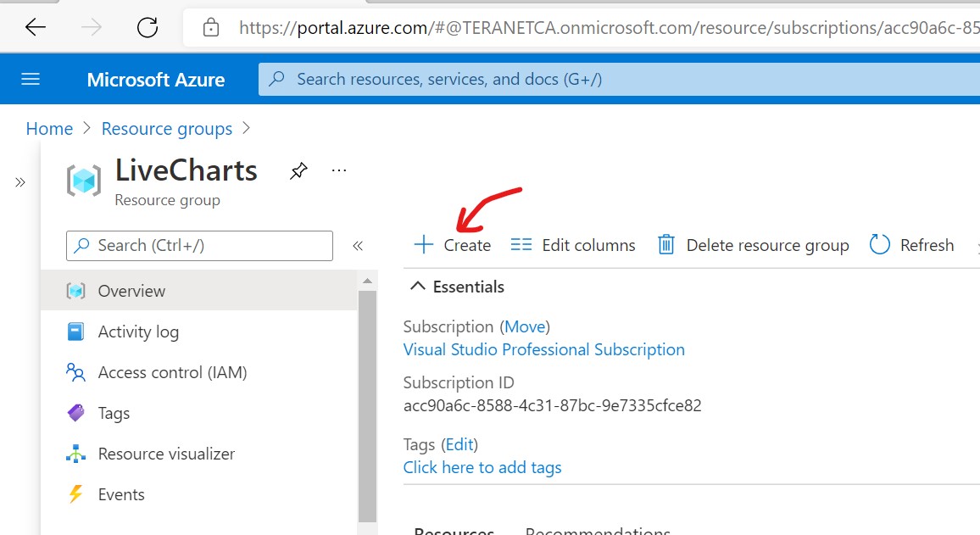Click the Resource group subtitle text
Image resolution: width=980 pixels, height=535 pixels.
(168, 201)
